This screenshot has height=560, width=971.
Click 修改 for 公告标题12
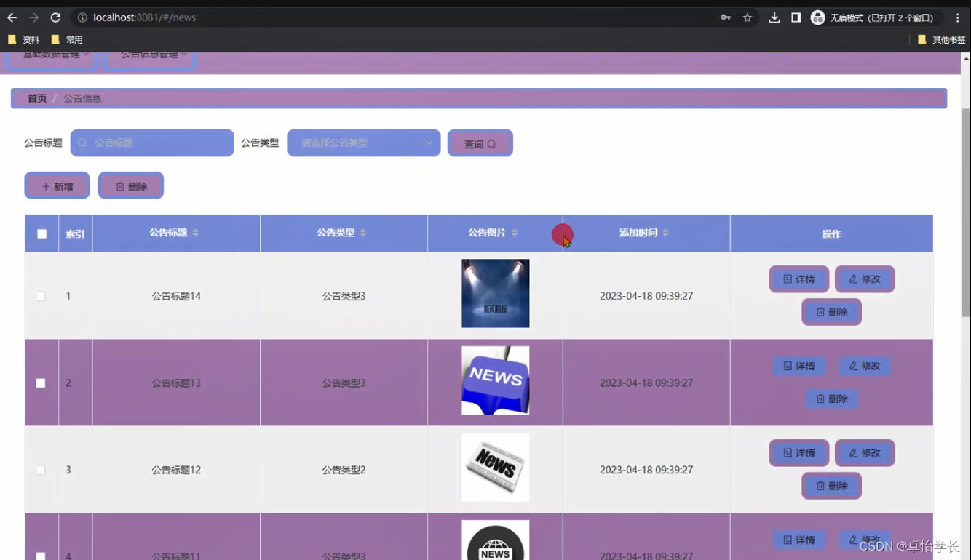(865, 453)
